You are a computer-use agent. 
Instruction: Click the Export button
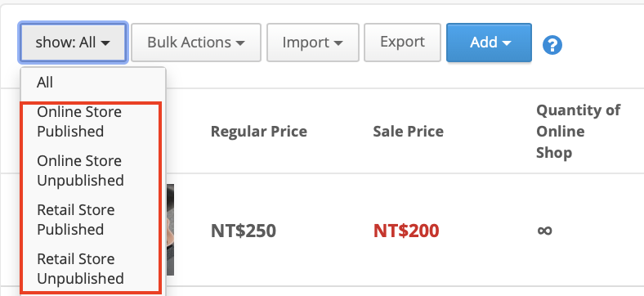pyautogui.click(x=402, y=43)
